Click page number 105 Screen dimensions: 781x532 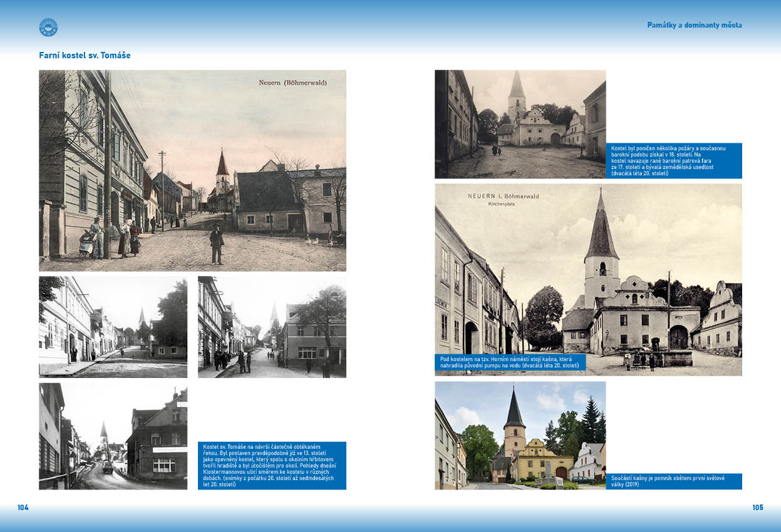[758, 508]
